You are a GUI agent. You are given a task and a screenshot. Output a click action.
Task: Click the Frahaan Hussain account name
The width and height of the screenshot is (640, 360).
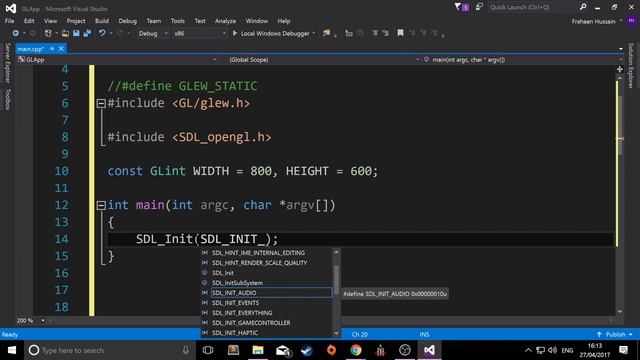(593, 21)
